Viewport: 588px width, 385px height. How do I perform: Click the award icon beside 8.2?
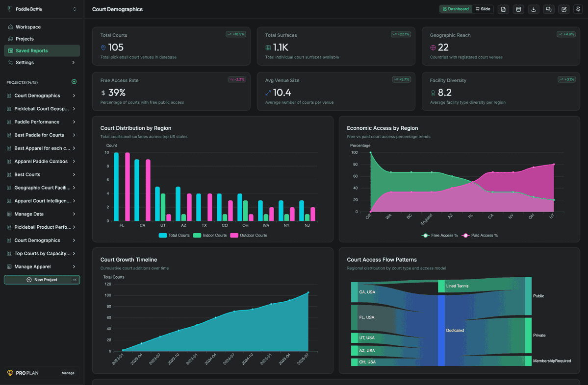[433, 93]
